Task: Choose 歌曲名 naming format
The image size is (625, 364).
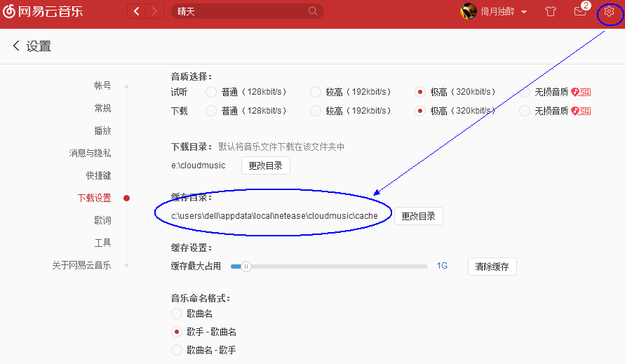Action: (177, 314)
